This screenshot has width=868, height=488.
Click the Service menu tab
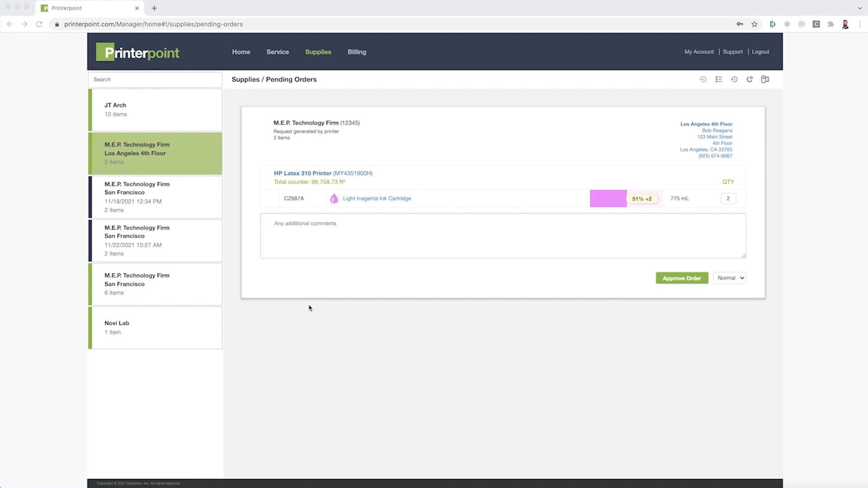click(x=278, y=52)
